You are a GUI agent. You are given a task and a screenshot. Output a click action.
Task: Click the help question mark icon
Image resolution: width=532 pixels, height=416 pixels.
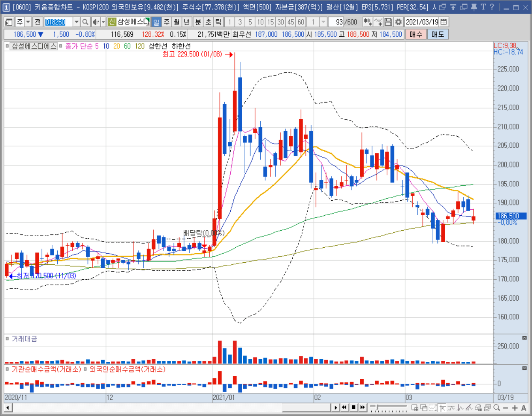pos(492,7)
